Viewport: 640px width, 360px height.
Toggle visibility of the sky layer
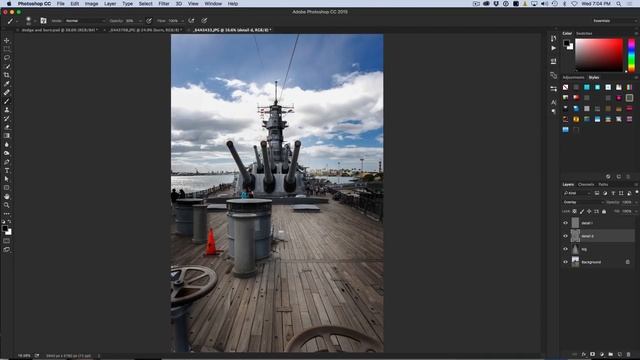pos(565,249)
